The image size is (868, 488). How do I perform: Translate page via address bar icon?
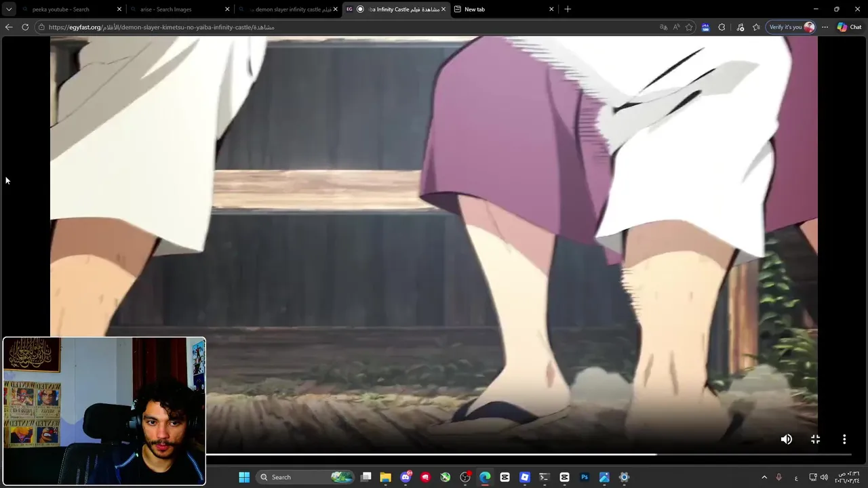pyautogui.click(x=663, y=27)
